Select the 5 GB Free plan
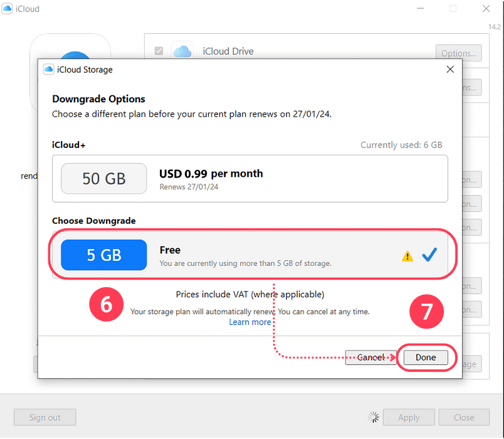The image size is (504, 439). (103, 255)
